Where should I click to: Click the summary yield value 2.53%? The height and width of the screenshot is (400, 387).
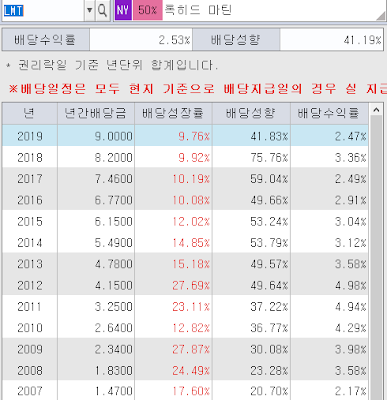(x=174, y=40)
